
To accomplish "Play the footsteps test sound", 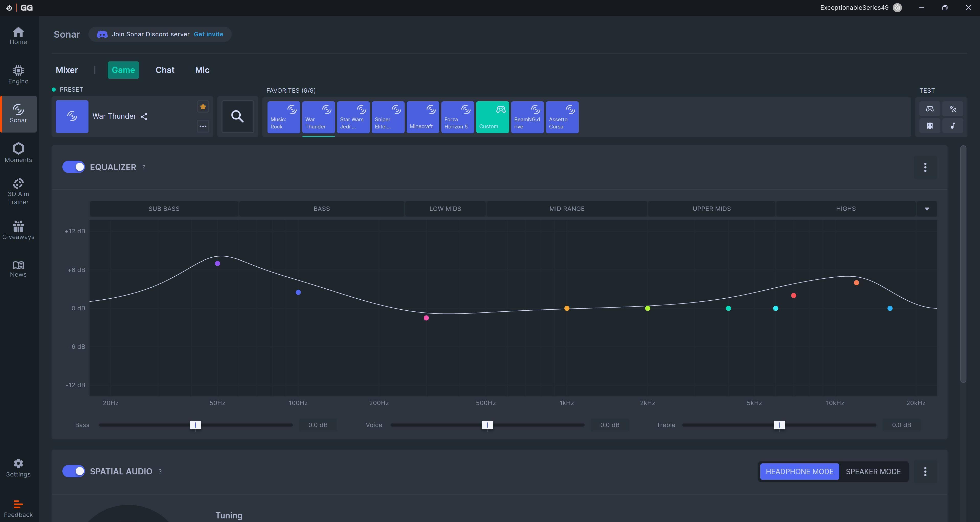I will pyautogui.click(x=953, y=109).
